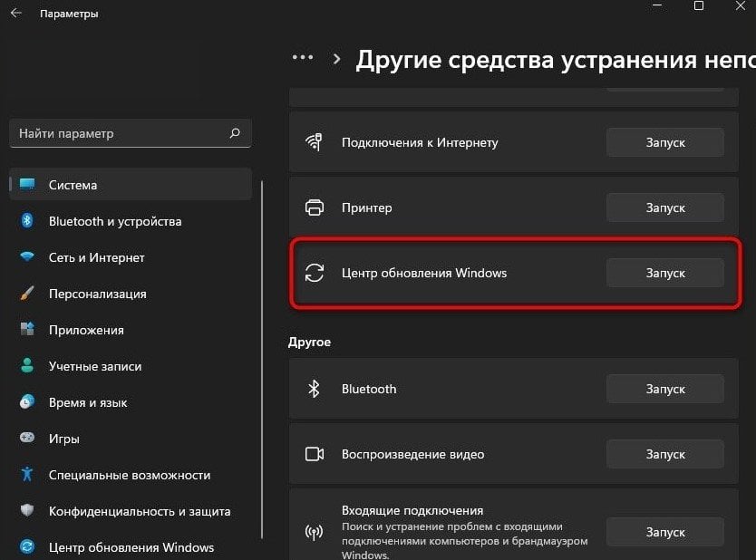The height and width of the screenshot is (560, 756).
Task: Click Запуск for Bluetooth
Action: [664, 389]
